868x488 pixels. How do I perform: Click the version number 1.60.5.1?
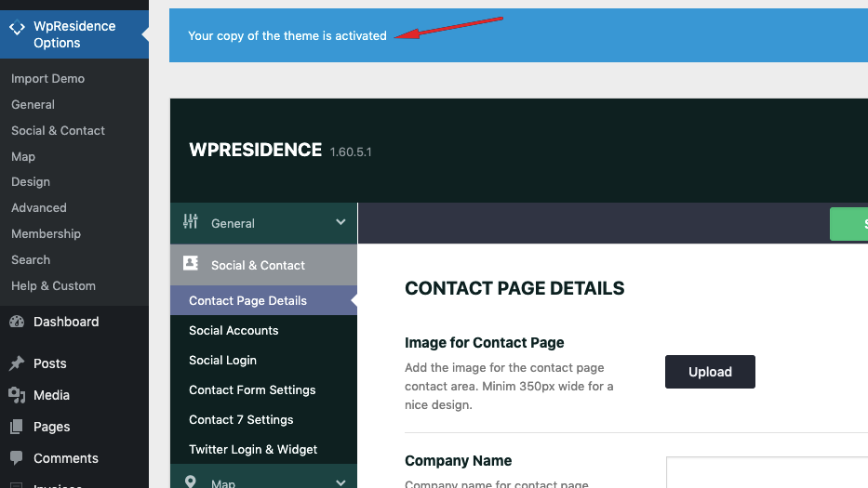click(x=351, y=152)
